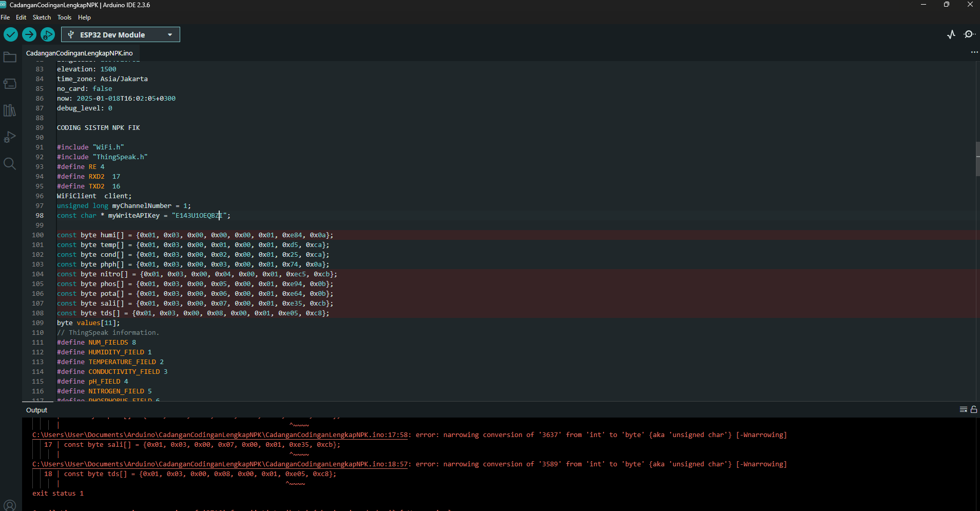Open the Sketchbook folder panel
980x511 pixels.
10,58
